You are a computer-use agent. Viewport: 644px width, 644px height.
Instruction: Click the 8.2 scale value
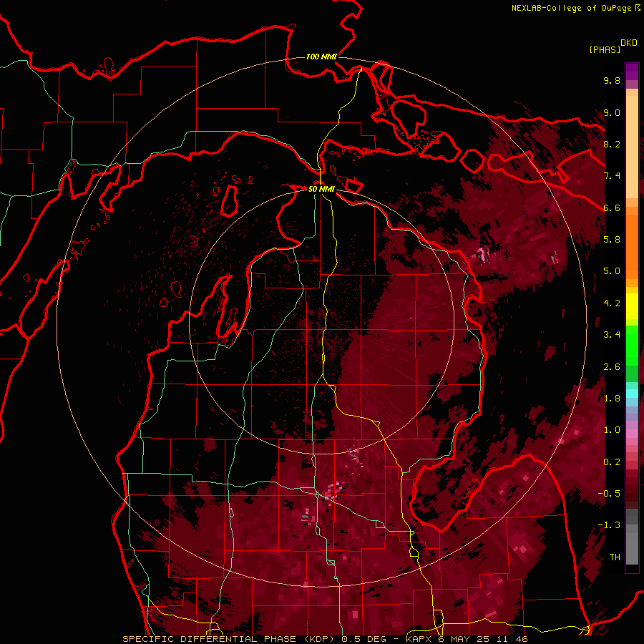tap(612, 144)
